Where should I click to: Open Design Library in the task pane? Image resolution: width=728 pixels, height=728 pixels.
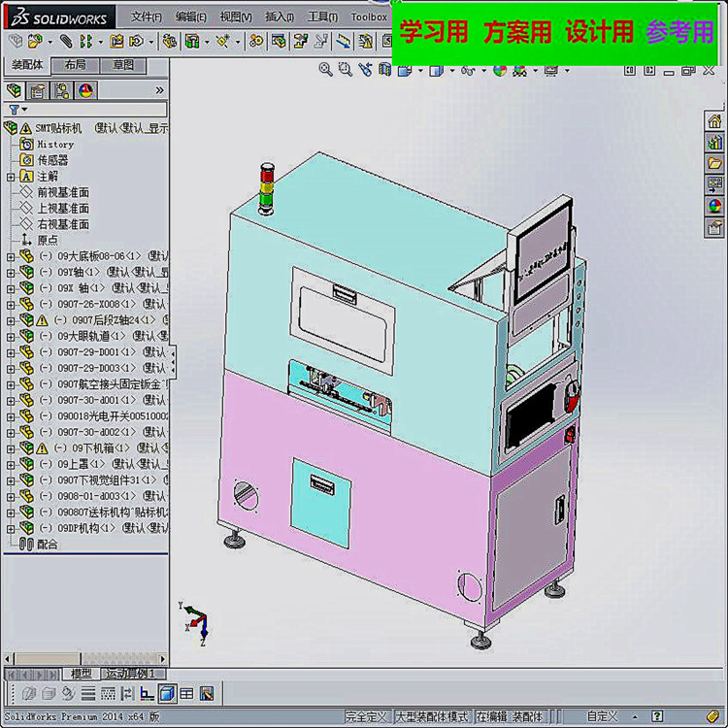coord(714,143)
